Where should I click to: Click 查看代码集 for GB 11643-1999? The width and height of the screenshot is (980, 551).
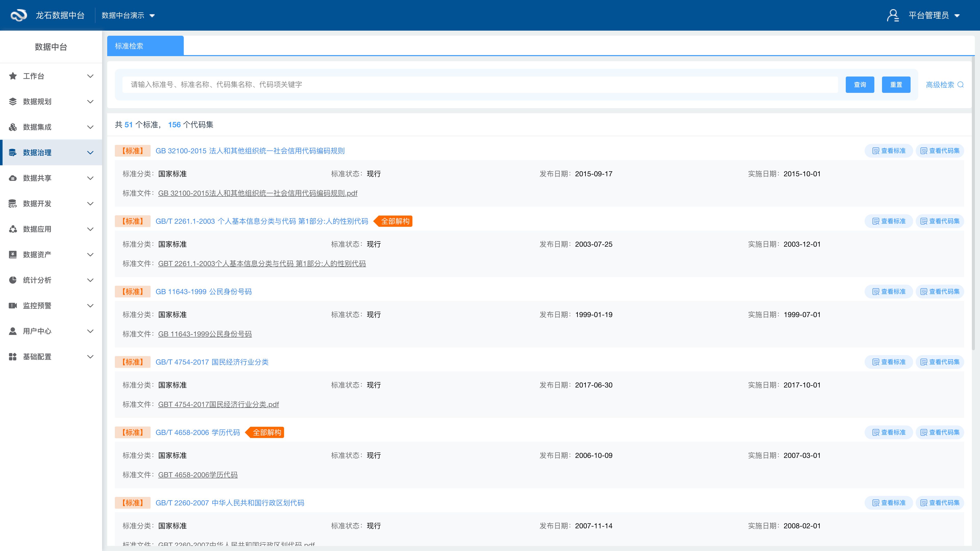[940, 292]
